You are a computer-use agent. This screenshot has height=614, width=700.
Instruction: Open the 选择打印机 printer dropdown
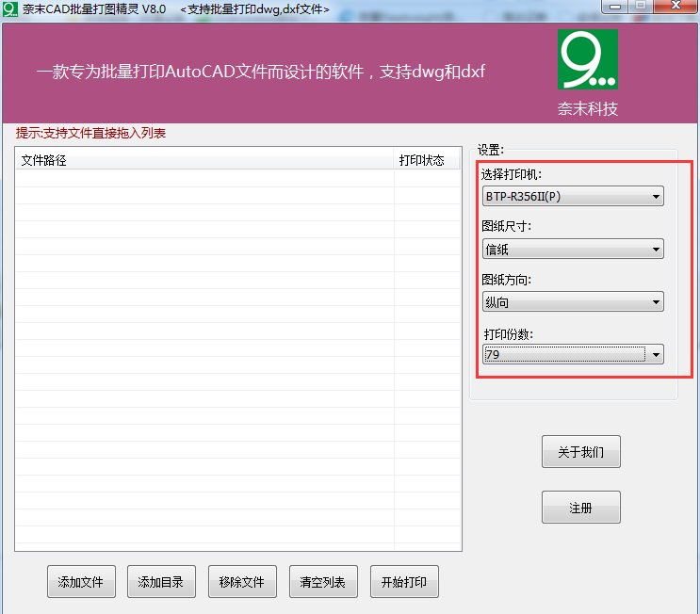573,196
